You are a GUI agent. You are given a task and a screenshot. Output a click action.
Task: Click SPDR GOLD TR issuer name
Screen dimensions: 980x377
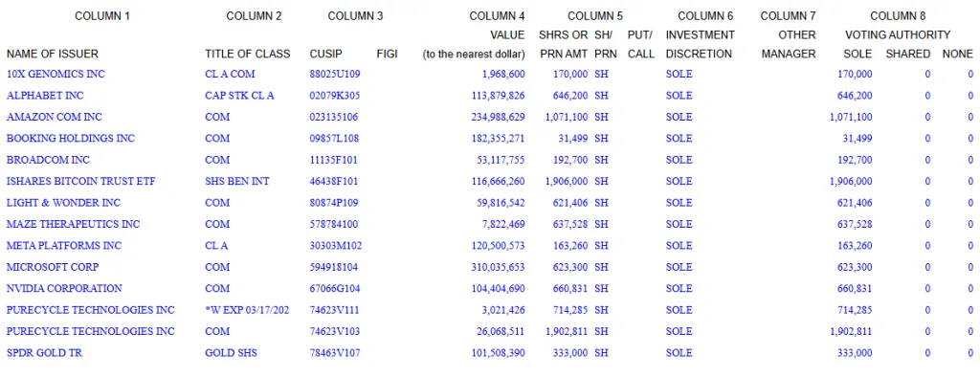(x=44, y=353)
